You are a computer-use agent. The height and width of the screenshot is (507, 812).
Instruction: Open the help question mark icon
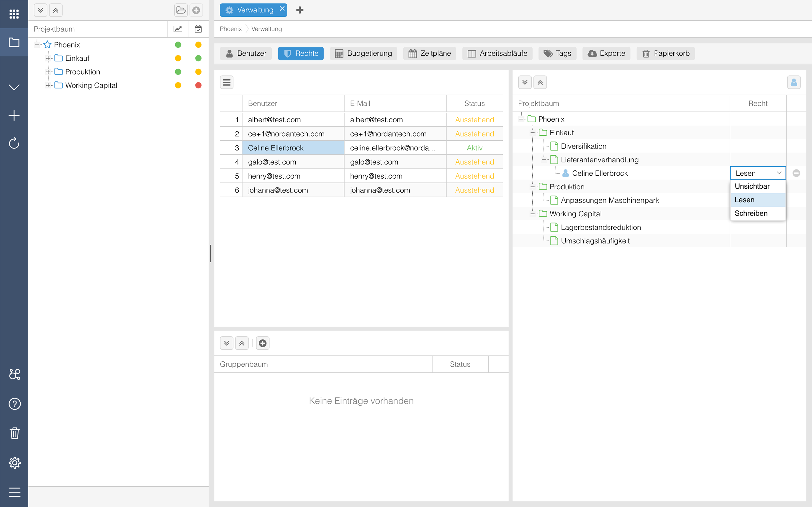coord(14,404)
